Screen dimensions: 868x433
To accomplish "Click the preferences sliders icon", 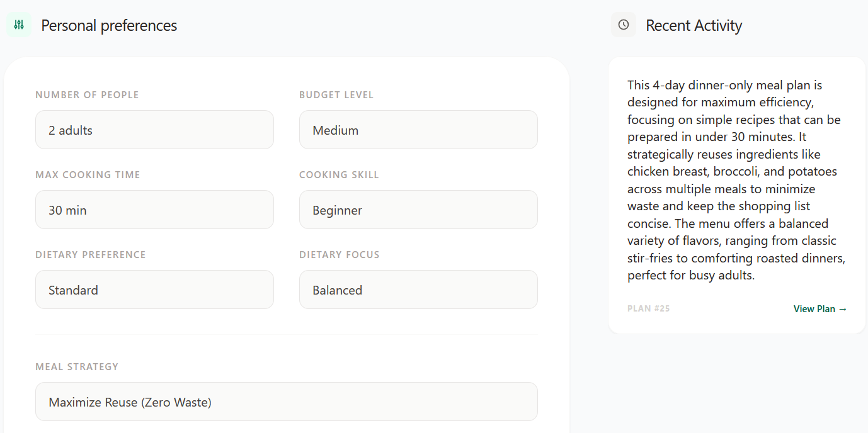I will tap(19, 25).
